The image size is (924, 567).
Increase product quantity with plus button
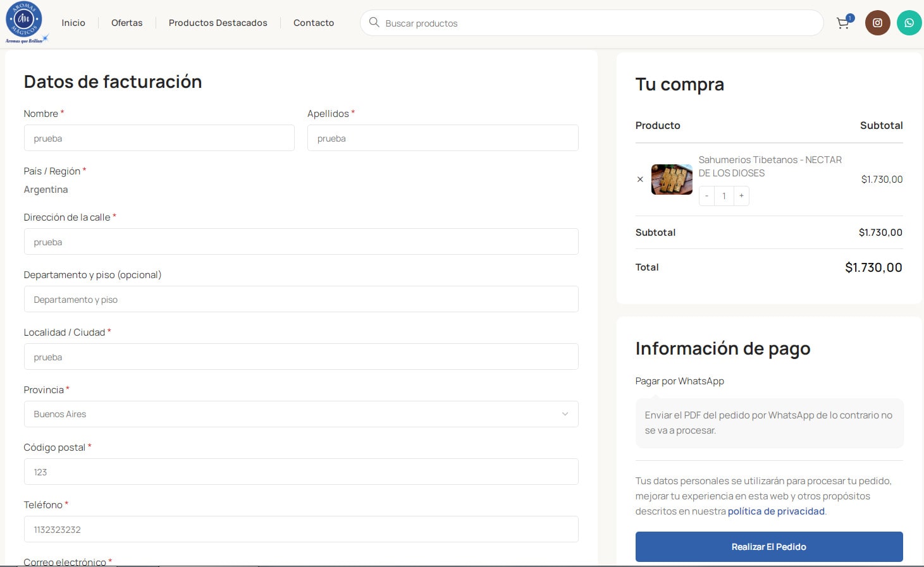pyautogui.click(x=741, y=196)
